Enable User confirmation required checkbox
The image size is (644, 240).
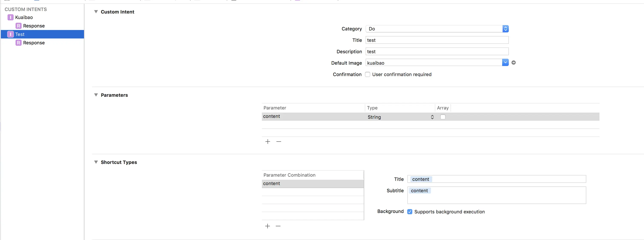click(x=368, y=74)
